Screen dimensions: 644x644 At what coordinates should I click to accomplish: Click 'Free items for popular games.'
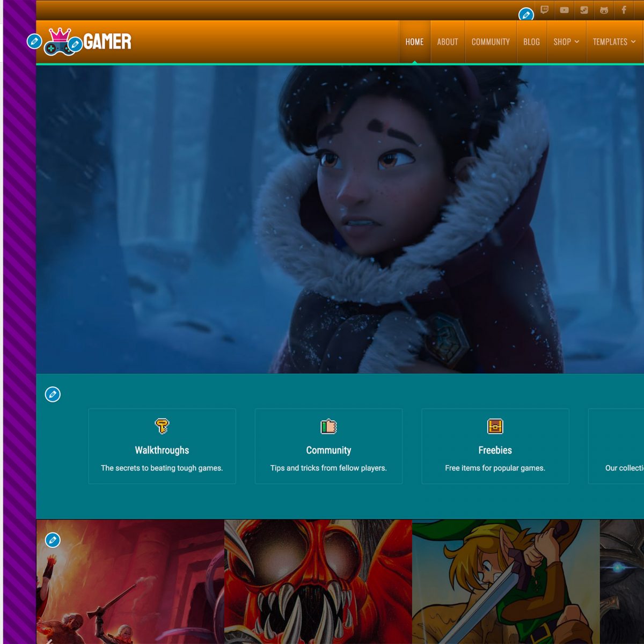[495, 468]
